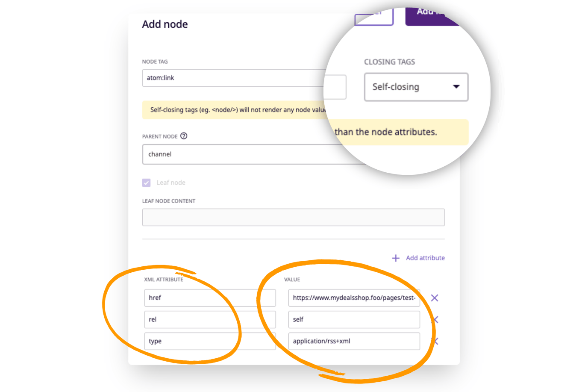The height and width of the screenshot is (392, 588).
Task: Toggle the Leaf node checkbox
Action: coord(147,183)
